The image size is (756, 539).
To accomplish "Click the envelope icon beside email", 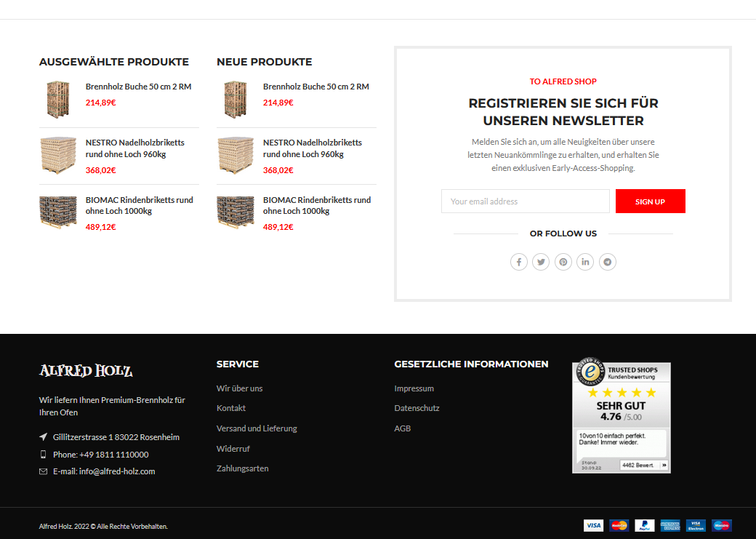I will (x=43, y=471).
